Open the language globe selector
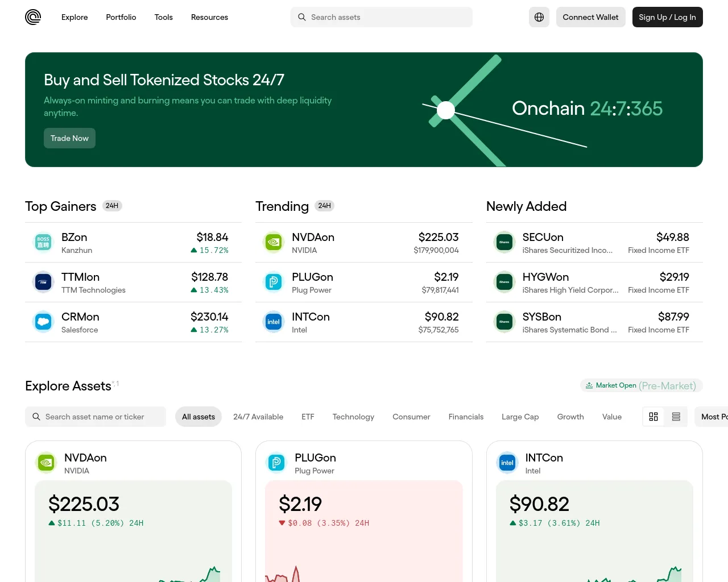 tap(539, 17)
